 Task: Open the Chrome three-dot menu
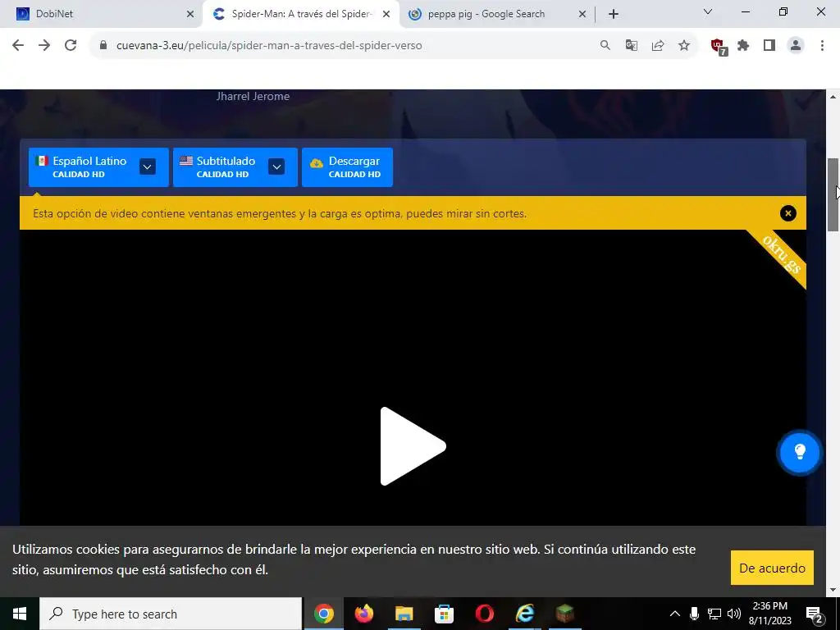pyautogui.click(x=822, y=46)
